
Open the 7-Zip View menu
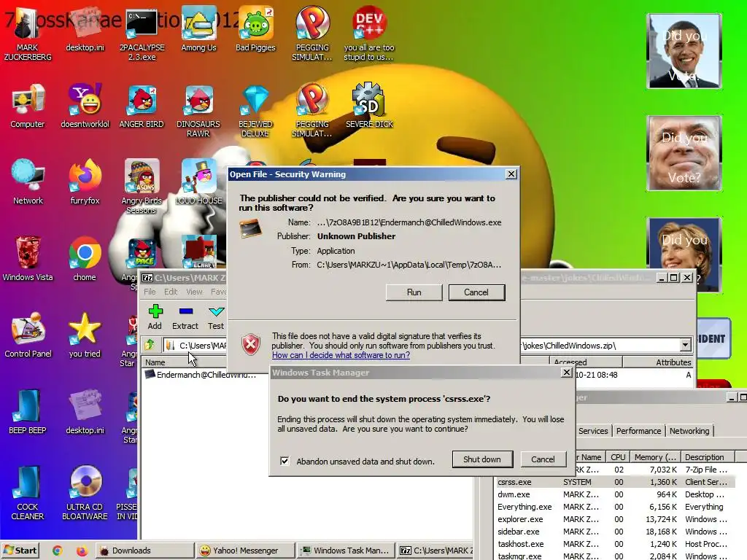coord(194,292)
